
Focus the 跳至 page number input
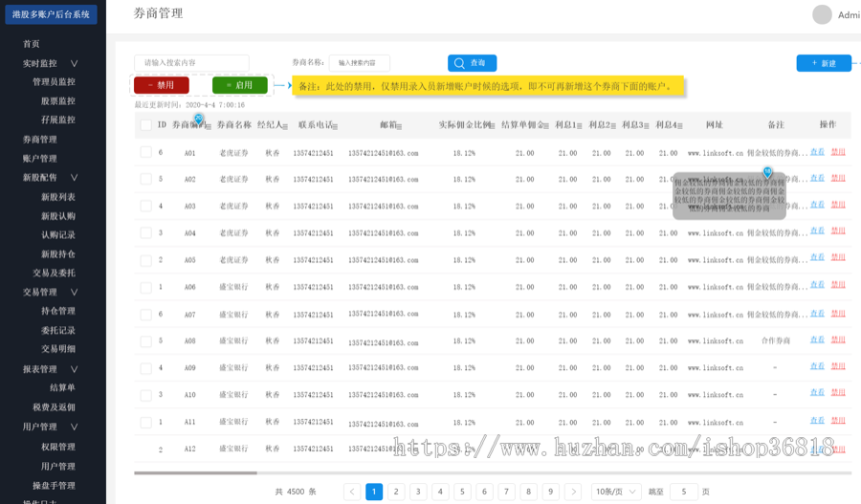pos(684,492)
